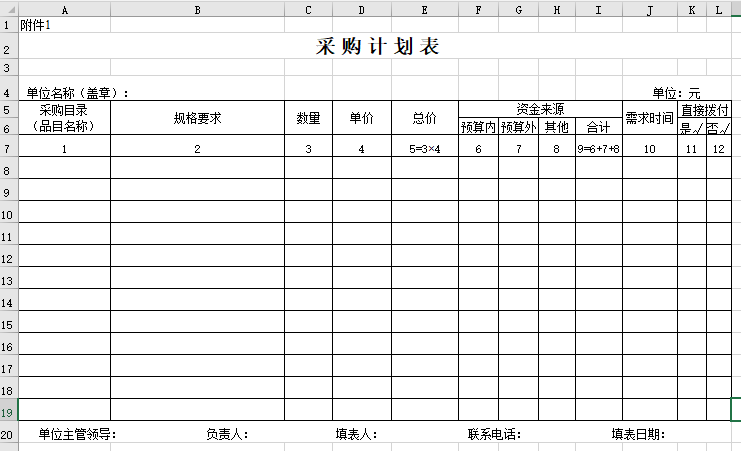
Task: Select the 规格要求 header cell
Action: coord(197,118)
